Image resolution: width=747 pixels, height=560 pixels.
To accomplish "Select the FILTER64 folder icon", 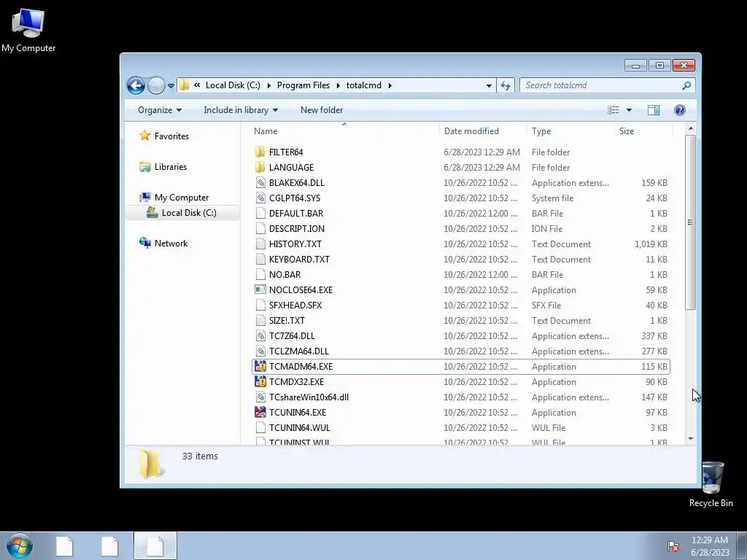I will point(260,152).
